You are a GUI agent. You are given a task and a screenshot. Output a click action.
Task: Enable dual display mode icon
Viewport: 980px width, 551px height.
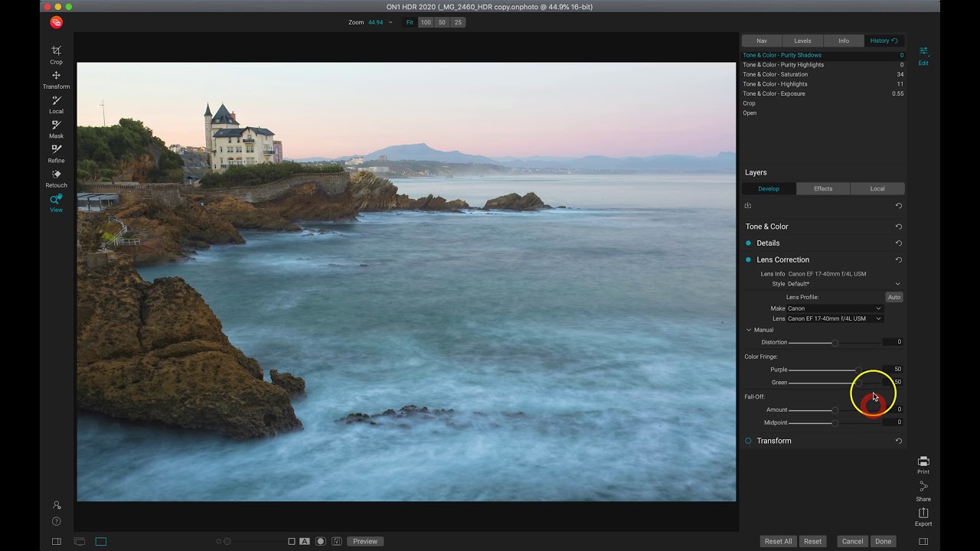pos(80,541)
